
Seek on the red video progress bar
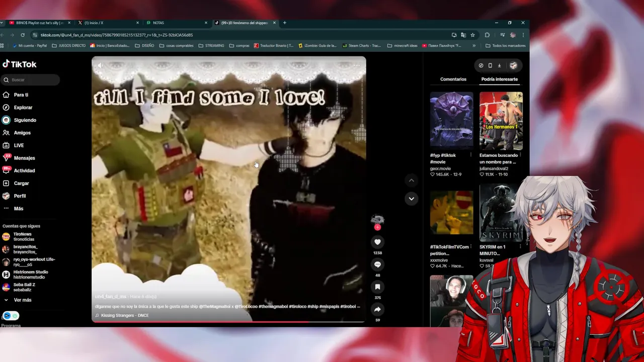228,322
